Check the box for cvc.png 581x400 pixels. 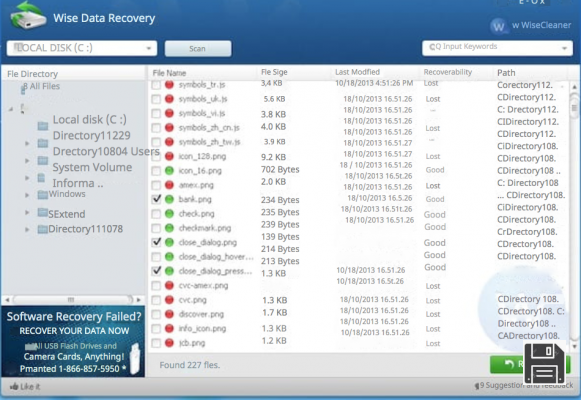(156, 300)
